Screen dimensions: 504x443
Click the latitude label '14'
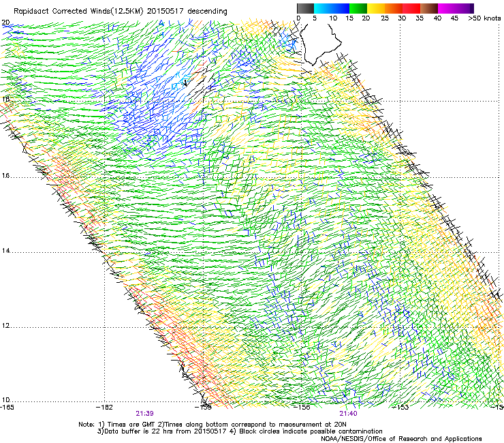click(x=5, y=251)
